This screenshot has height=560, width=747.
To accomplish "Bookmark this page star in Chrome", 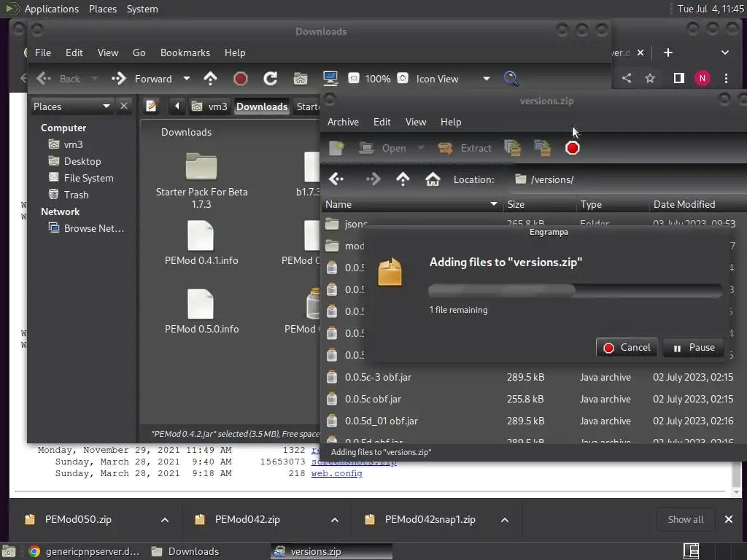I will click(x=650, y=78).
